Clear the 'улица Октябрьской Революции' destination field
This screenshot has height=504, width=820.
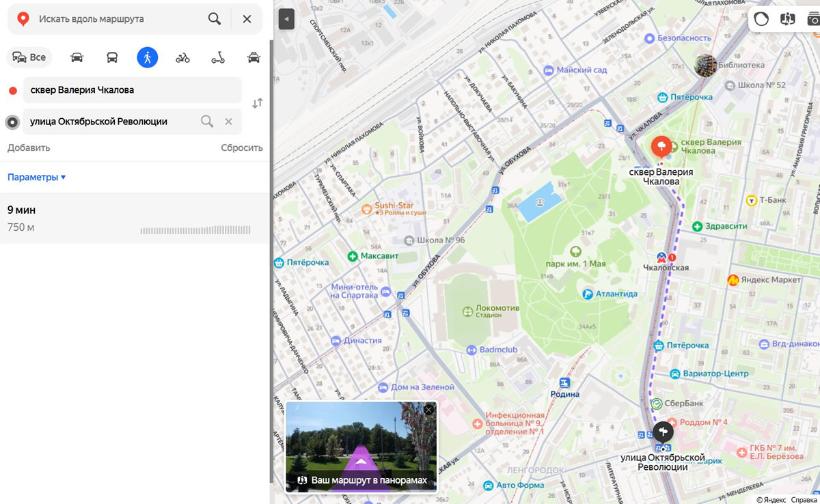click(x=229, y=122)
